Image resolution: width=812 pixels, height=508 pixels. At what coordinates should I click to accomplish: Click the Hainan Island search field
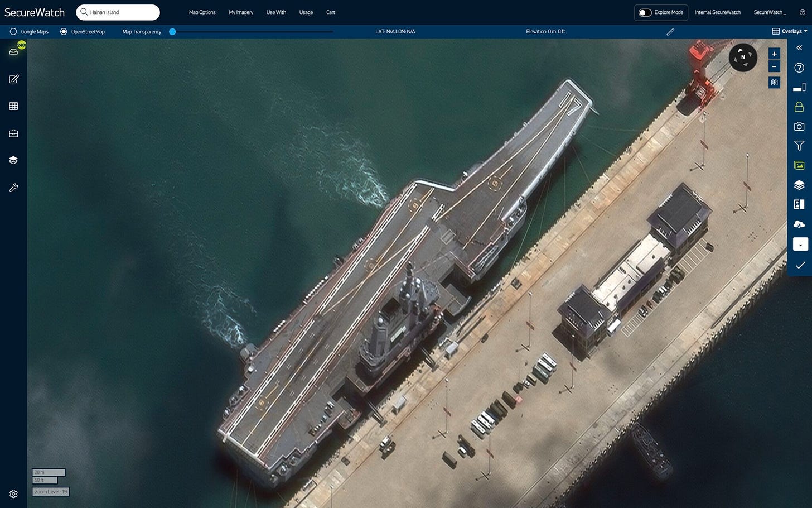(118, 12)
